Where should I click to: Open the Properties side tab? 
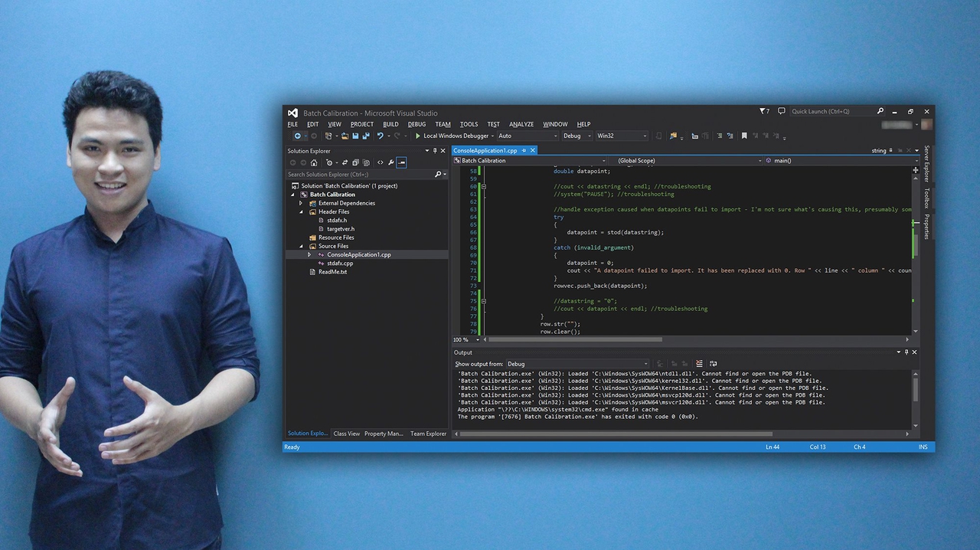click(926, 227)
